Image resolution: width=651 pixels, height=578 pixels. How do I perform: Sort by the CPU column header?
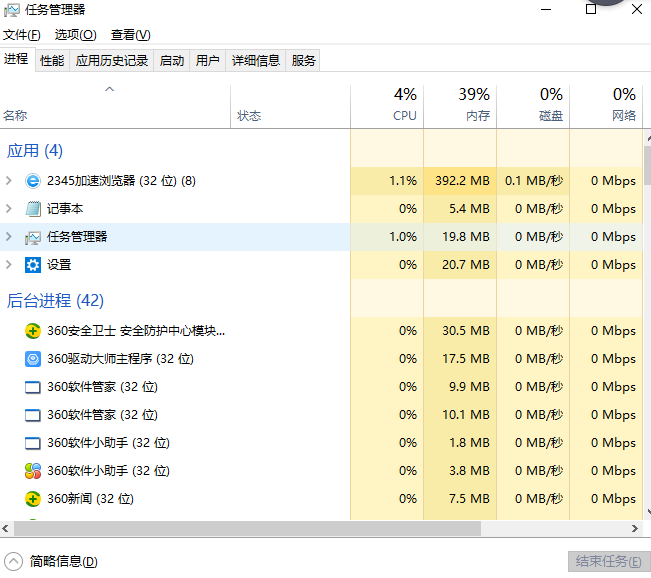click(x=387, y=106)
